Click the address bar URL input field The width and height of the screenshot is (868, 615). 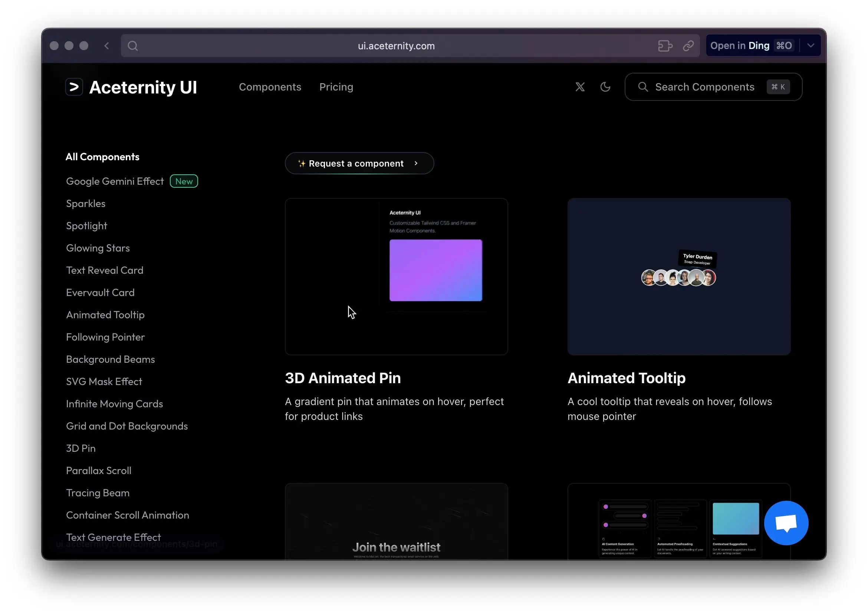(397, 45)
